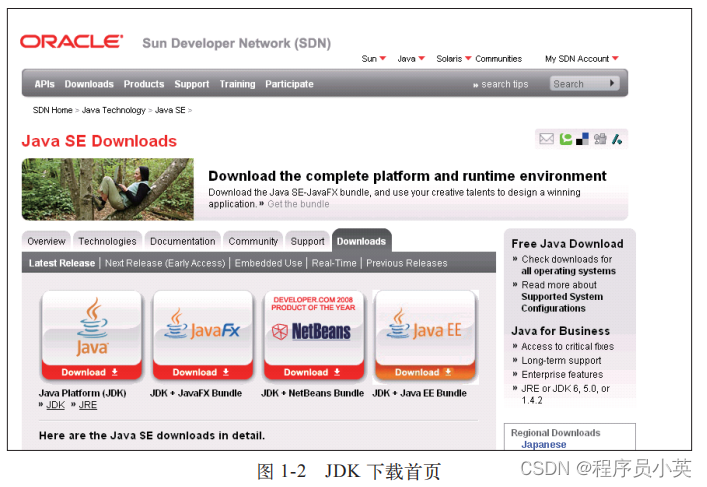Open the Java dropdown menu

coord(411,59)
